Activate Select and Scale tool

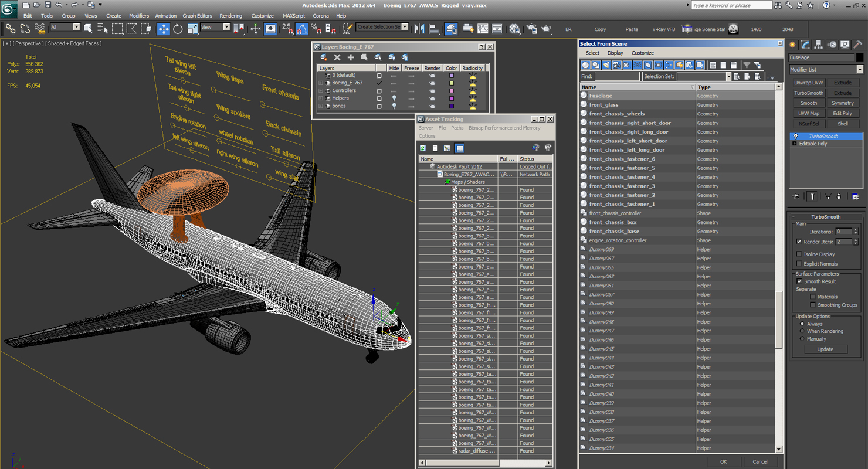(x=192, y=28)
